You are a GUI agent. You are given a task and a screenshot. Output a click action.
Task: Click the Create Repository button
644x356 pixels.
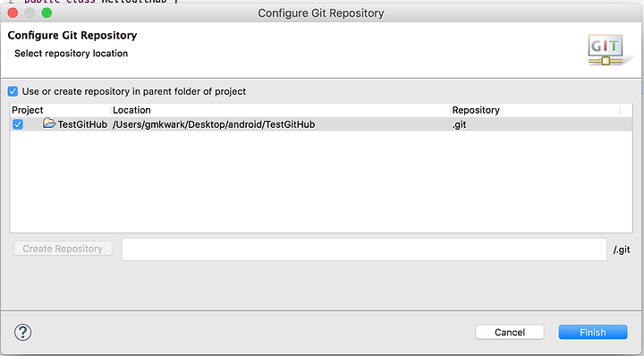[x=63, y=249]
